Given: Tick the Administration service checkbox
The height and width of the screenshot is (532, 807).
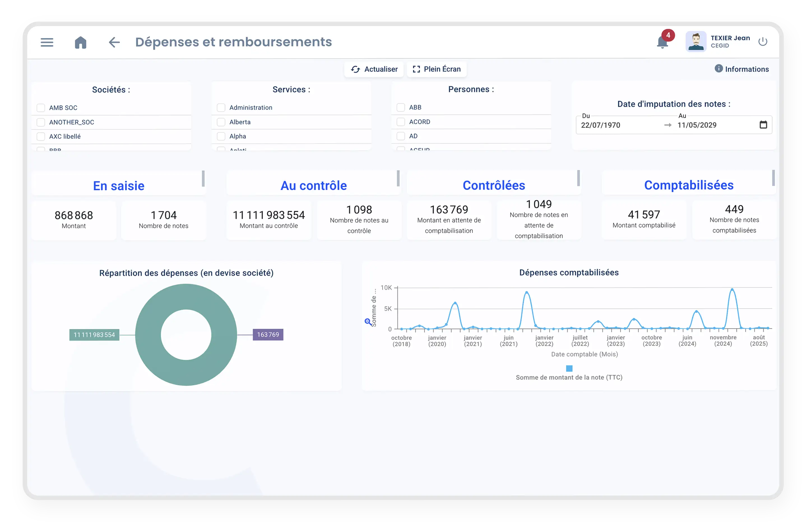Looking at the screenshot, I should pyautogui.click(x=221, y=108).
